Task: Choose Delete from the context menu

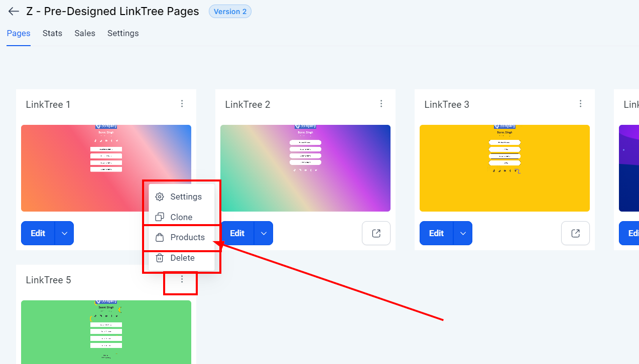Action: (x=182, y=258)
